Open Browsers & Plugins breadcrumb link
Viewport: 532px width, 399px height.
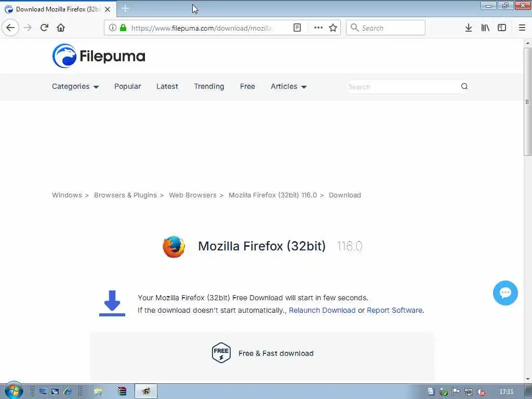(x=125, y=195)
